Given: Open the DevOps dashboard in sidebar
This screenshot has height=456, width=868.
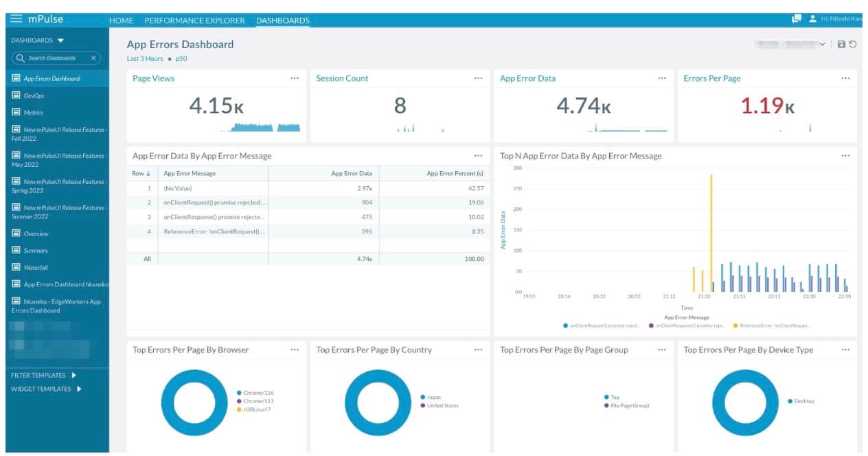Looking at the screenshot, I should 34,96.
